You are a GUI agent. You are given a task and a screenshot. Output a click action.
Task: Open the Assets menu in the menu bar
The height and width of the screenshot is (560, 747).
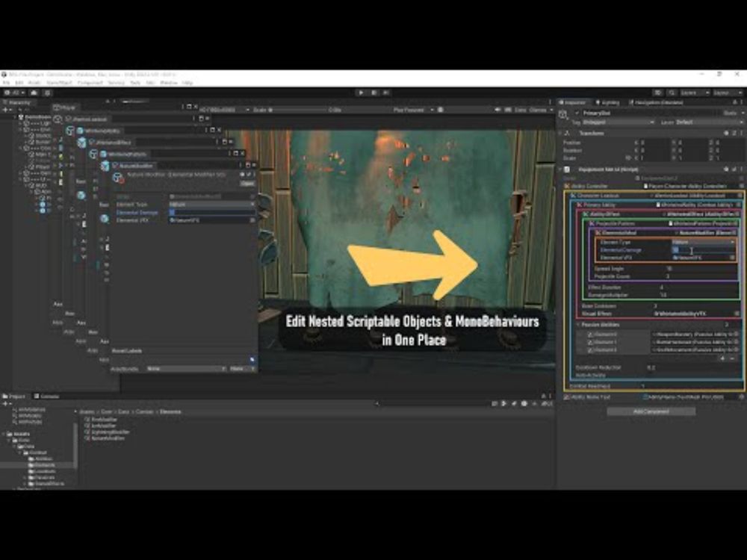click(34, 83)
